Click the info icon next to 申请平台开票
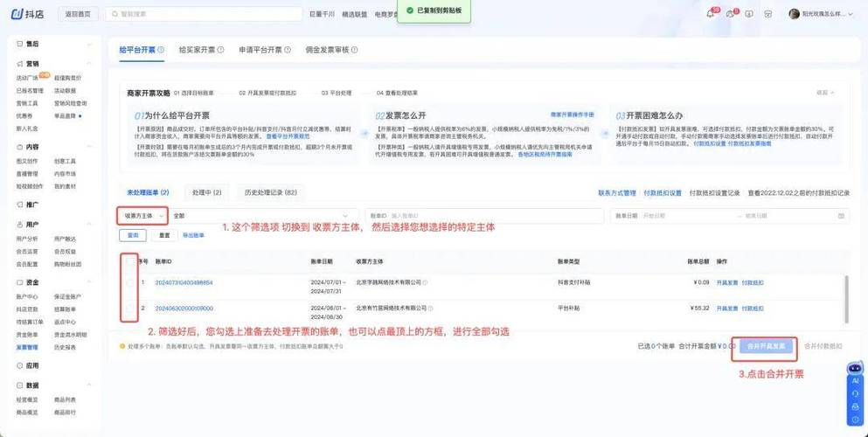 [288, 50]
